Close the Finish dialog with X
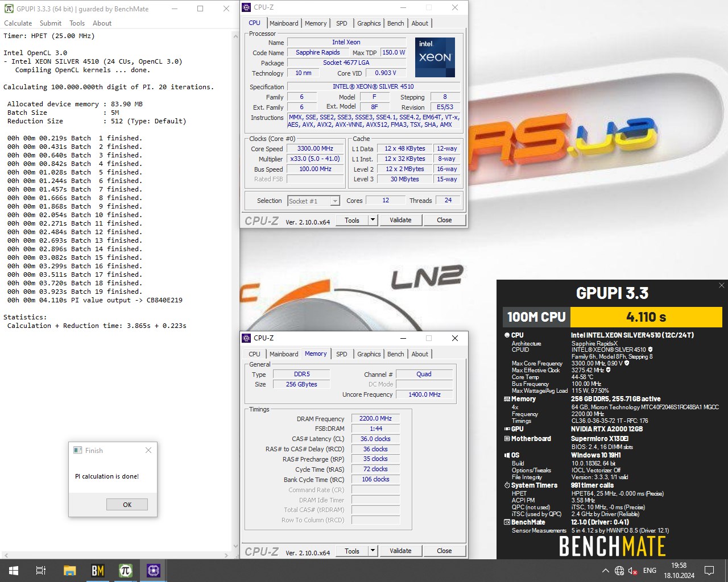This screenshot has width=728, height=582. (148, 450)
